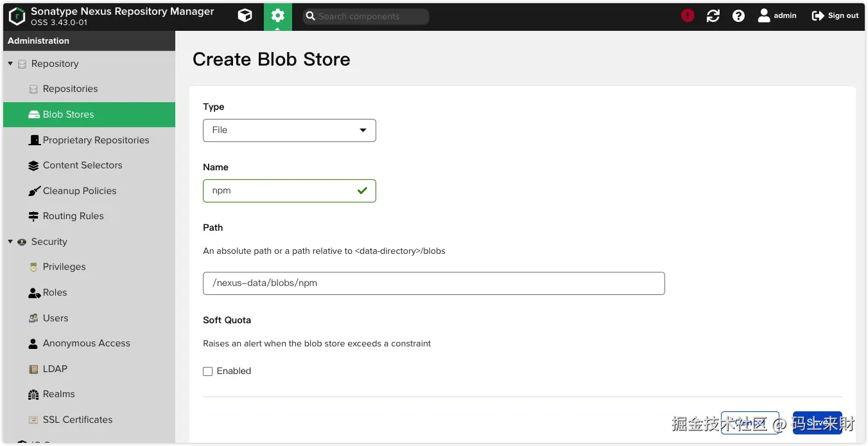868x446 pixels.
Task: Open the Type dropdown showing File
Action: (x=289, y=130)
